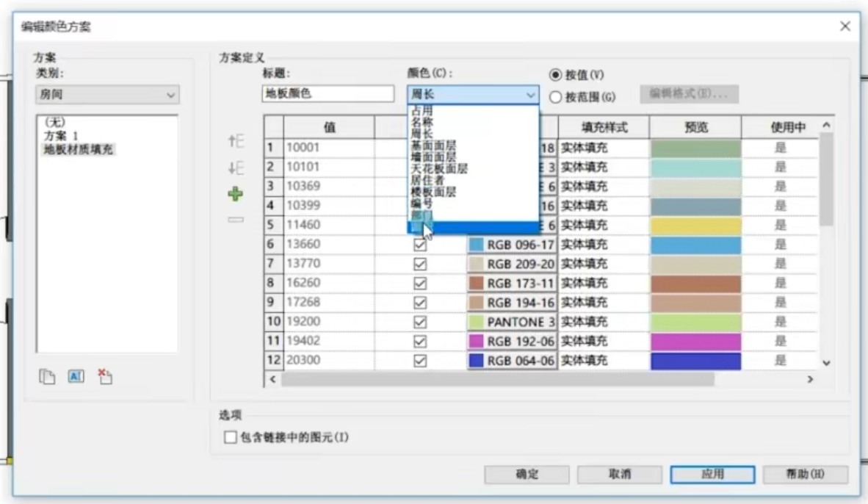Viewport: 868px width, 504px height.
Task: Uncheck the visibility checkbox for value 13770
Action: (x=420, y=264)
